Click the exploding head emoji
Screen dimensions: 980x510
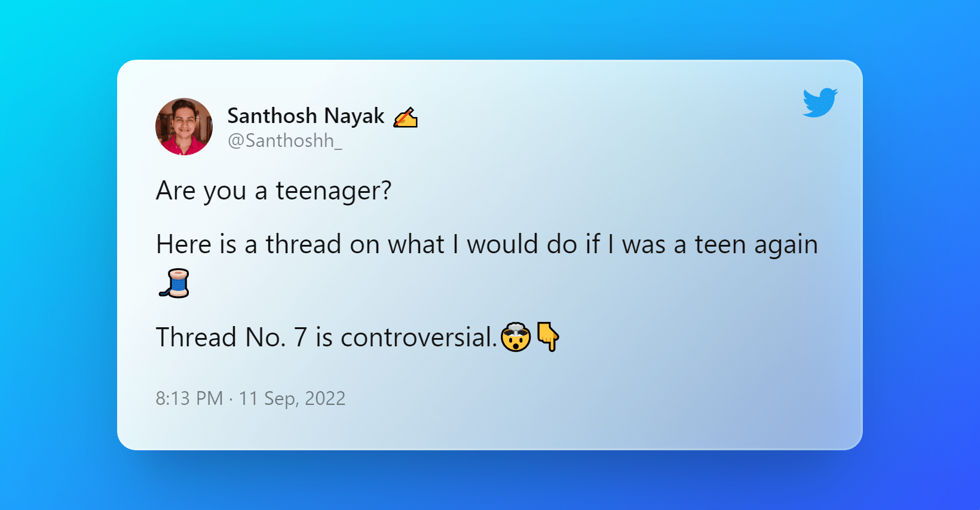[x=516, y=337]
